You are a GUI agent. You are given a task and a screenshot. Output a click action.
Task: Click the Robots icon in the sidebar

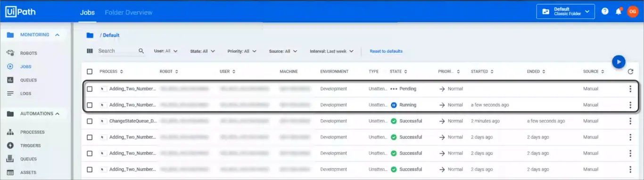pyautogui.click(x=10, y=53)
